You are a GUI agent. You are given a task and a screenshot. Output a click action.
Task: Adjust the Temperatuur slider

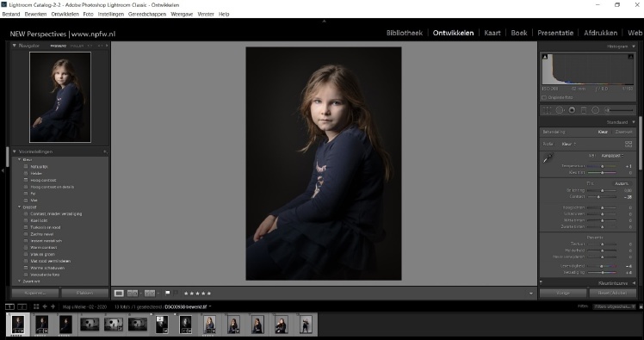(x=603, y=166)
